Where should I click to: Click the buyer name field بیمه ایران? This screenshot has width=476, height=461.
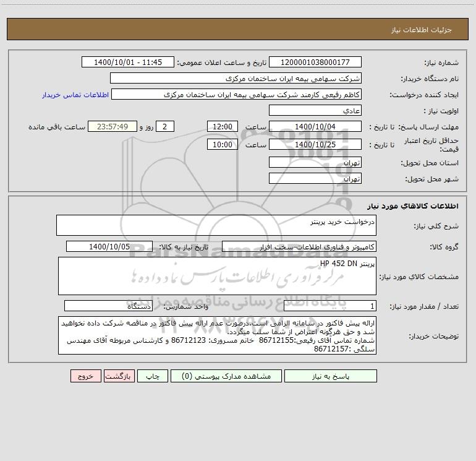236,78
